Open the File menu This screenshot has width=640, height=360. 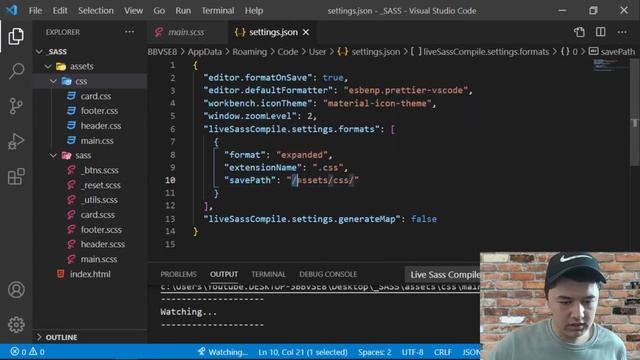pyautogui.click(x=35, y=11)
